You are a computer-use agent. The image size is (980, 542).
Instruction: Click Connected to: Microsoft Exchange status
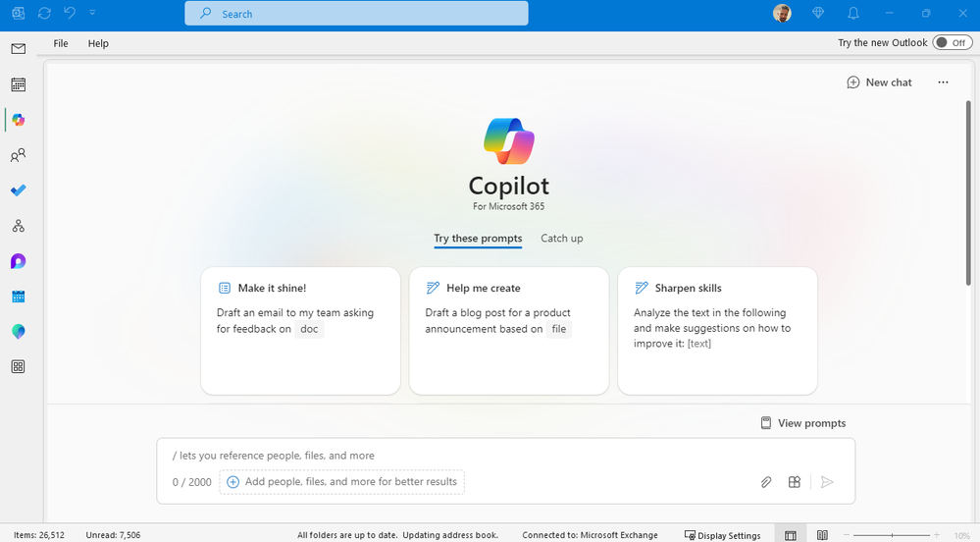click(590, 535)
